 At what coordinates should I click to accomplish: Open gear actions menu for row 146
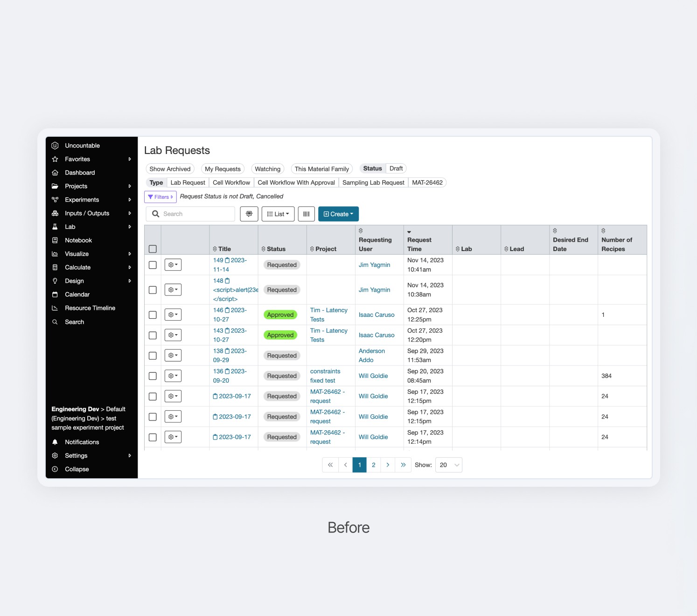pyautogui.click(x=173, y=315)
